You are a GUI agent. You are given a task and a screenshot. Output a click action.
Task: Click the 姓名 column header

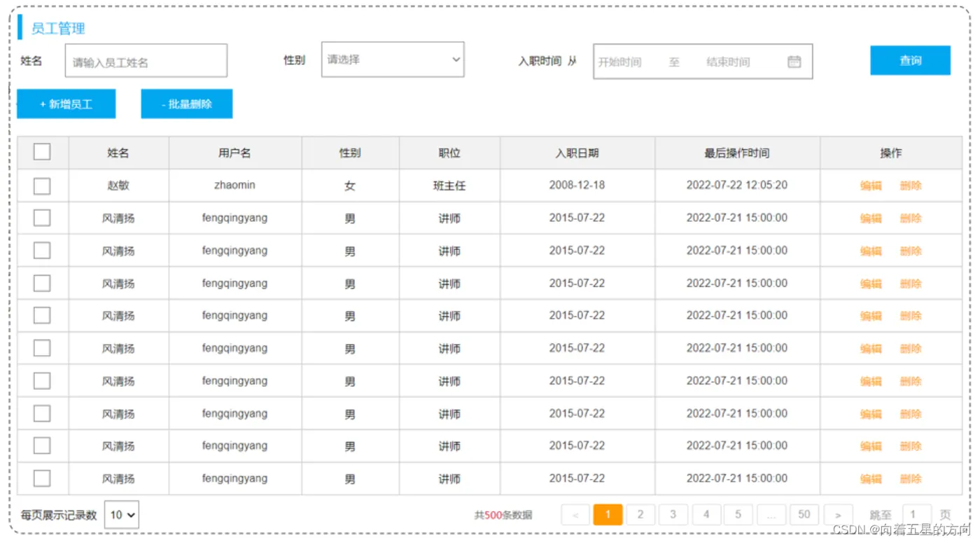point(118,153)
